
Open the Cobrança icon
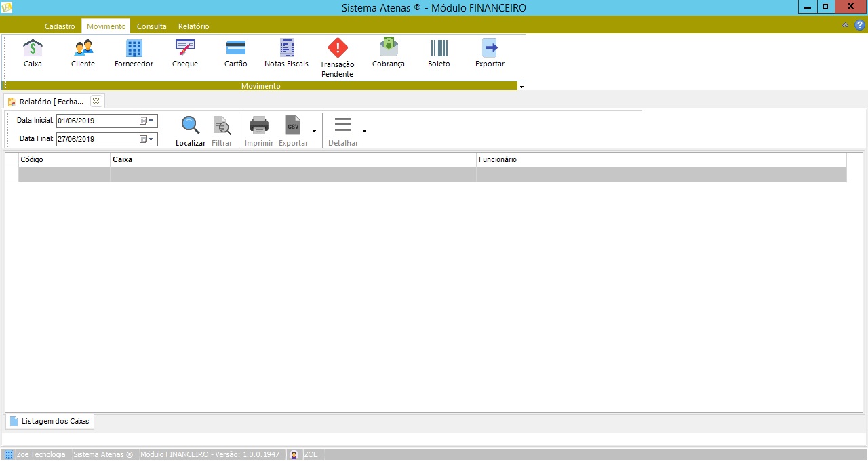[x=389, y=47]
